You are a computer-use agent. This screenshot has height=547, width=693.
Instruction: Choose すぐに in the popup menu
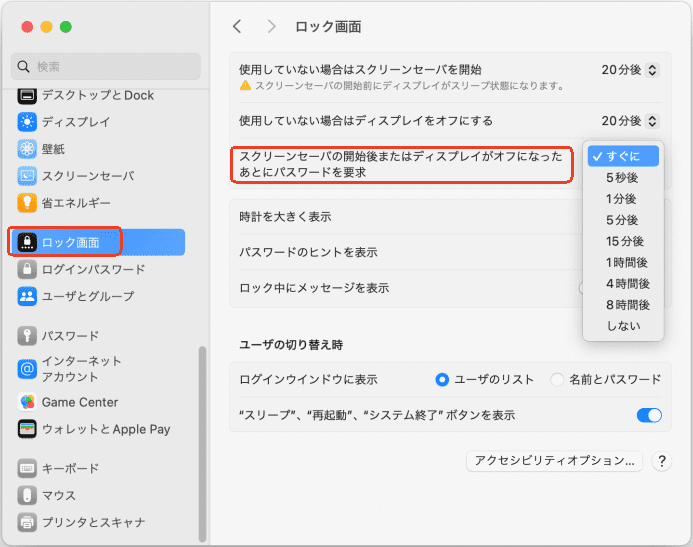(x=623, y=156)
